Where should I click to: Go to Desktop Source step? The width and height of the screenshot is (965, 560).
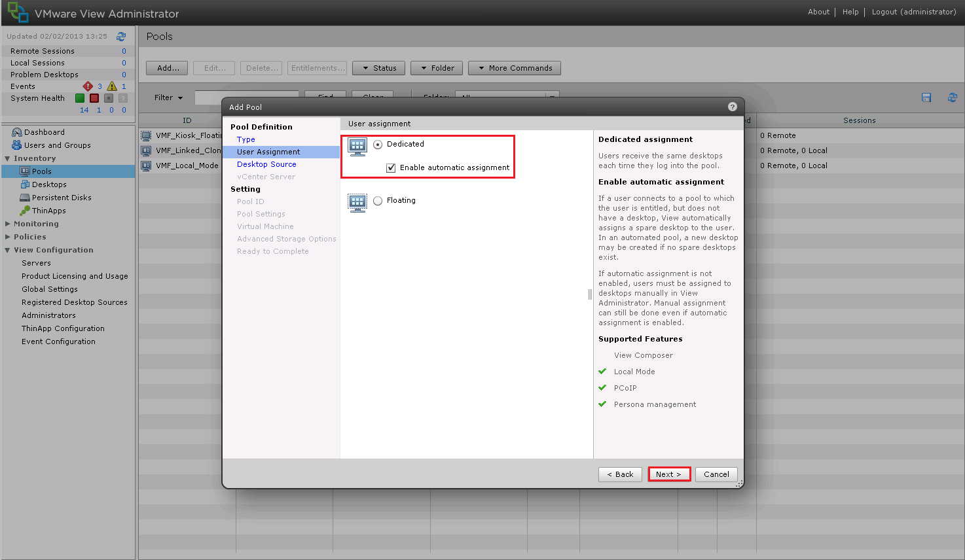pos(266,164)
